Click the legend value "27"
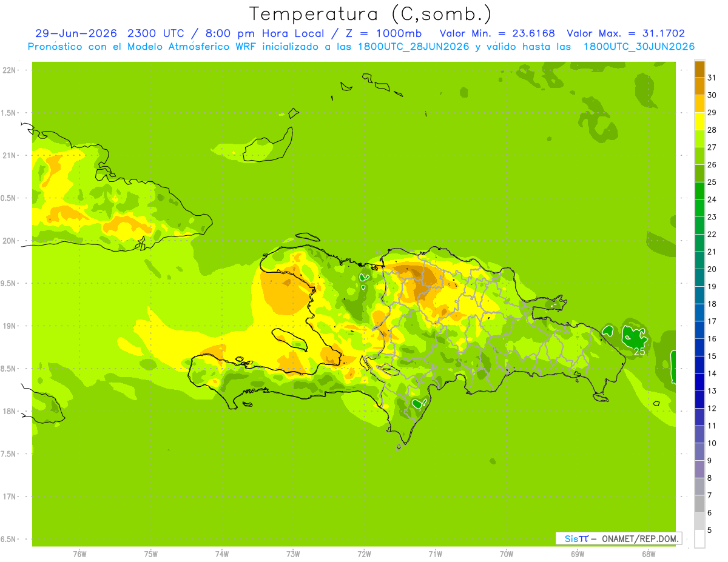The height and width of the screenshot is (562, 728). point(712,147)
